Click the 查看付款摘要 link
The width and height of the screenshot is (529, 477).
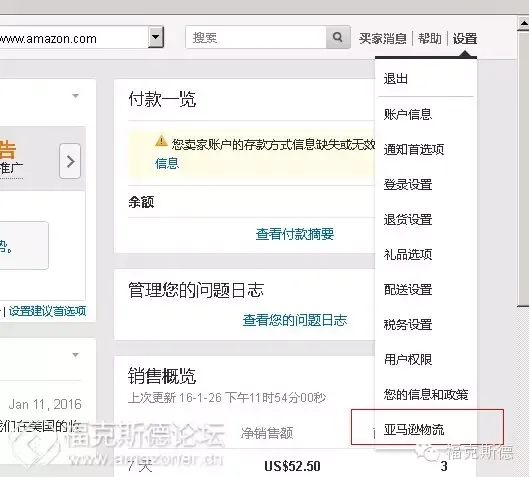(295, 234)
